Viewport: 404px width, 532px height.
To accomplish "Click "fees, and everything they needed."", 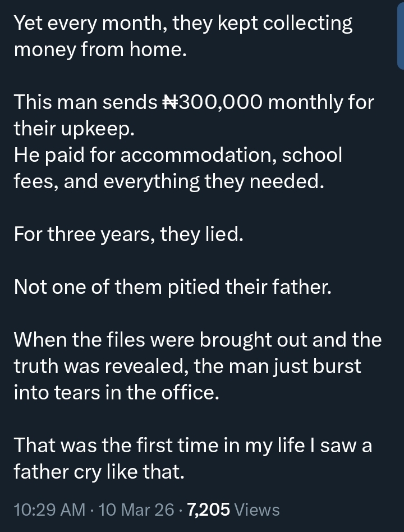I will [169, 181].
